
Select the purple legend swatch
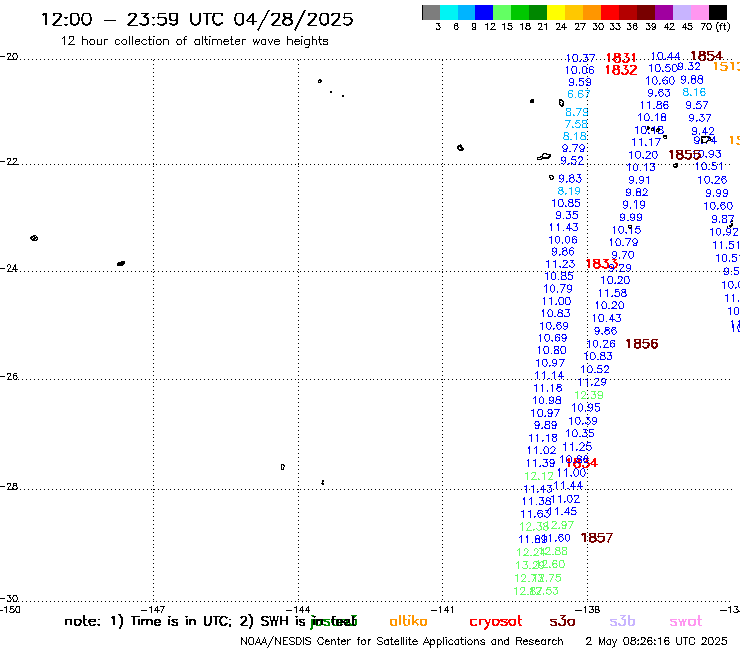click(x=664, y=12)
